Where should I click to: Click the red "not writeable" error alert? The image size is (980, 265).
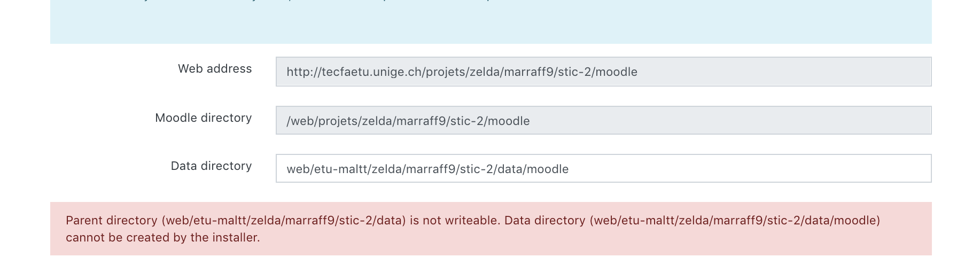[x=491, y=229]
